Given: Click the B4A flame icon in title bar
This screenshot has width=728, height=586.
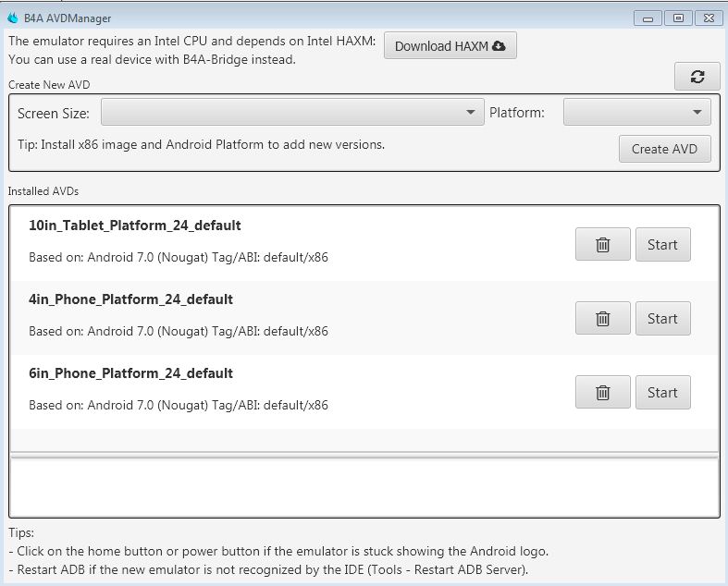Looking at the screenshot, I should click(13, 18).
